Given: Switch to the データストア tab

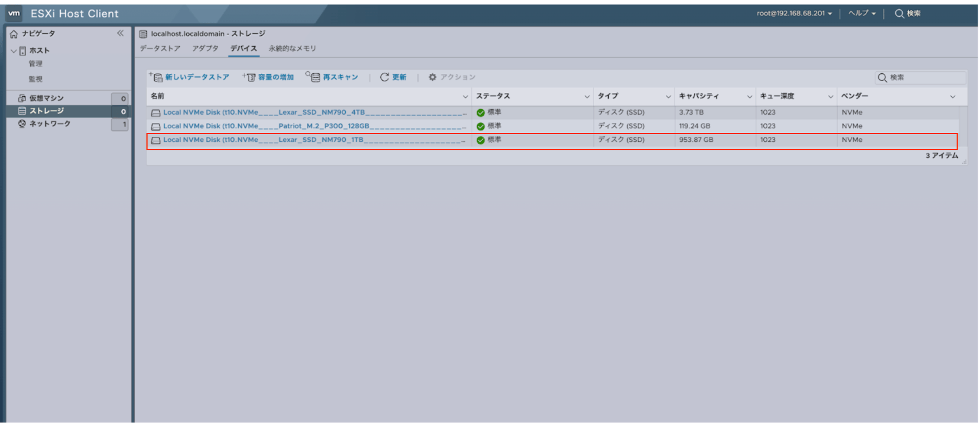Looking at the screenshot, I should coord(160,48).
